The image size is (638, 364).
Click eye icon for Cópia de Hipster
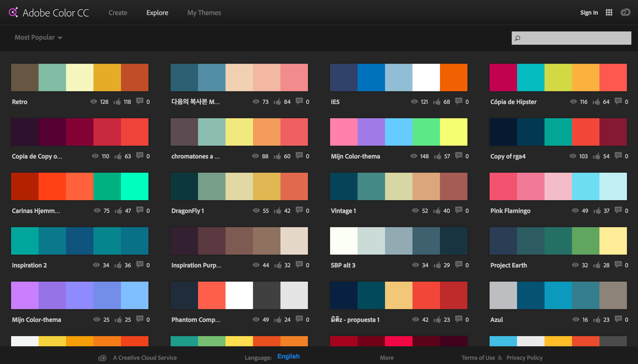(573, 101)
